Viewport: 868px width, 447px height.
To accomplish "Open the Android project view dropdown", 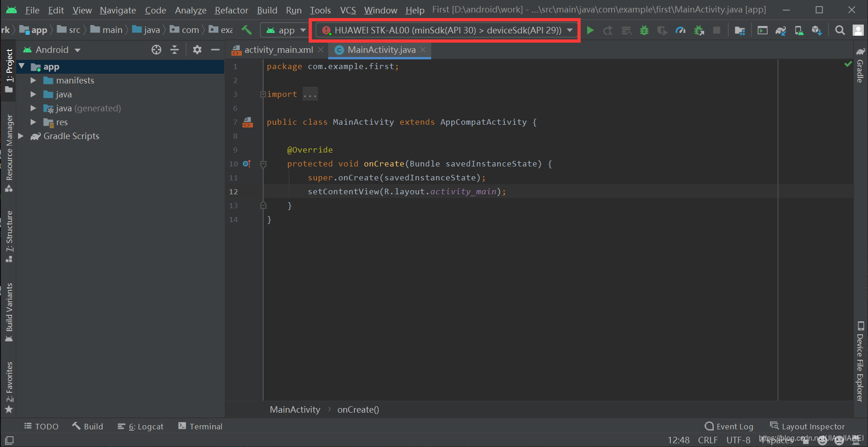I will (52, 50).
